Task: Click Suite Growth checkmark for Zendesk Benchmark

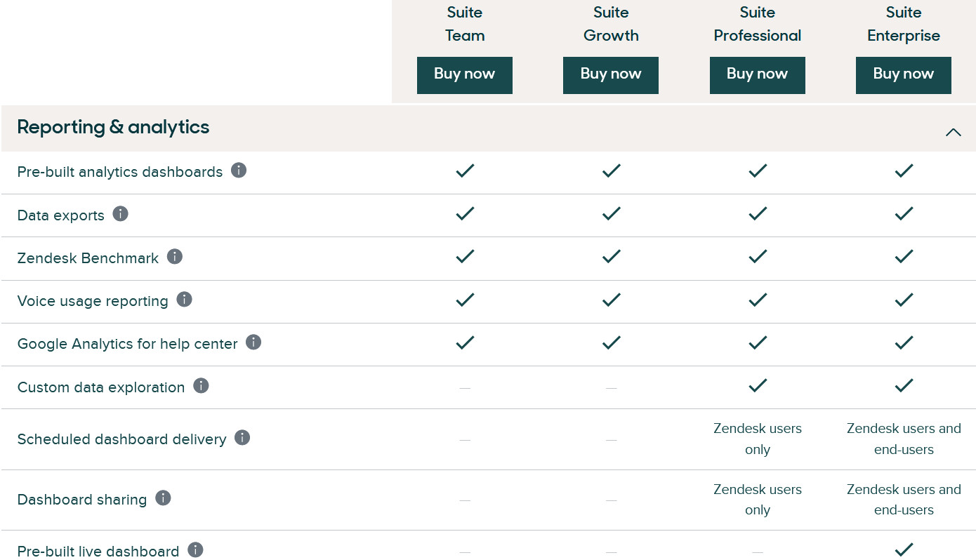Action: [x=611, y=256]
